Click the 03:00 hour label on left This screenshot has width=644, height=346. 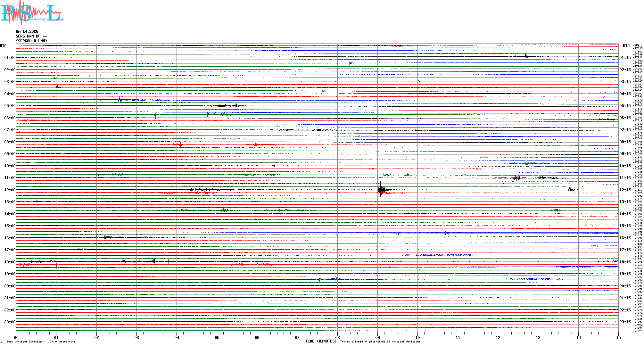[x=10, y=82]
